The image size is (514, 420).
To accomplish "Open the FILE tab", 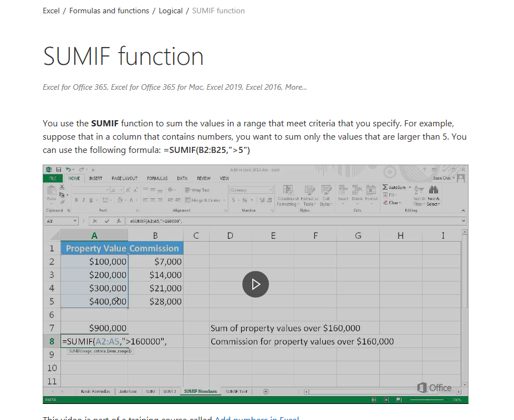I will [53, 178].
